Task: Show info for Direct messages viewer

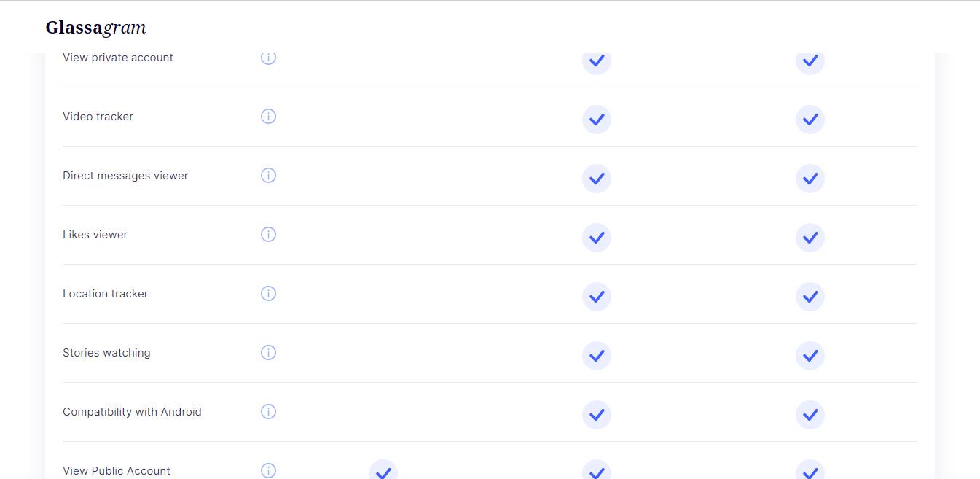Action: click(268, 176)
